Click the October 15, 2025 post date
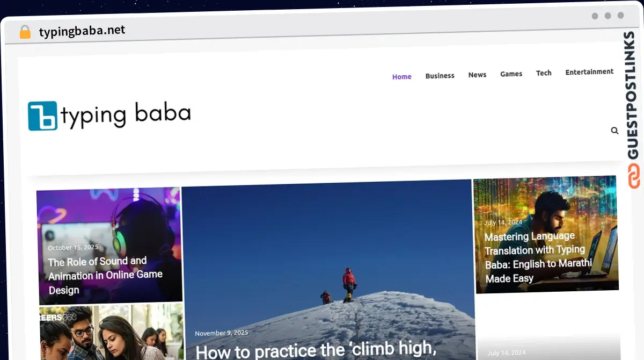644x360 pixels. (73, 248)
